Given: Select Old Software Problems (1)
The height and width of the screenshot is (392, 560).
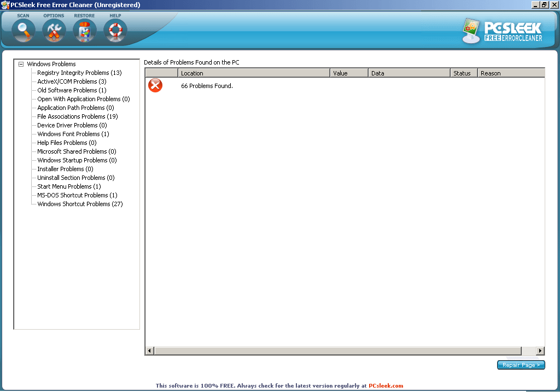Looking at the screenshot, I should point(72,90).
